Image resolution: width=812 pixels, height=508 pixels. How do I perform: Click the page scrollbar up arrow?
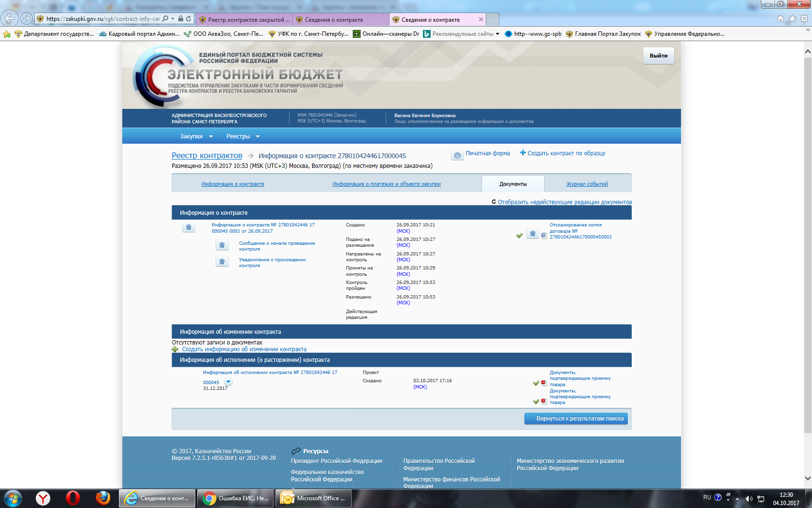(808, 51)
